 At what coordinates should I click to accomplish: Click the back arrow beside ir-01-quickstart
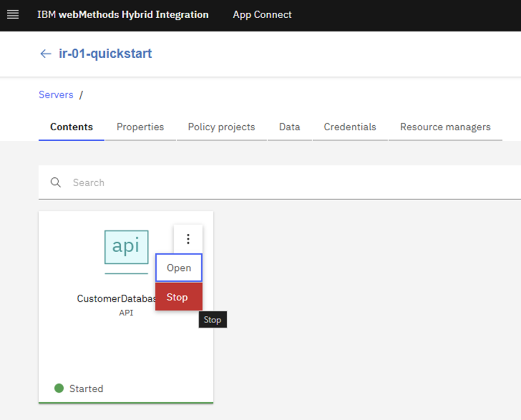coord(45,54)
